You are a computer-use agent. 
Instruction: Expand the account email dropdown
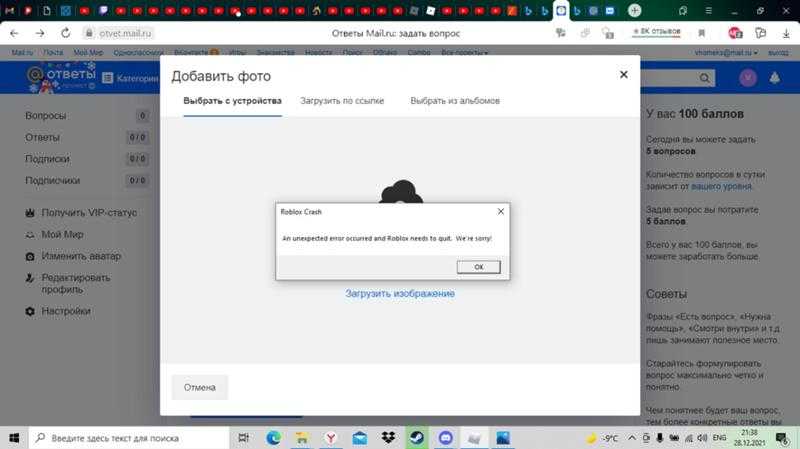click(726, 53)
